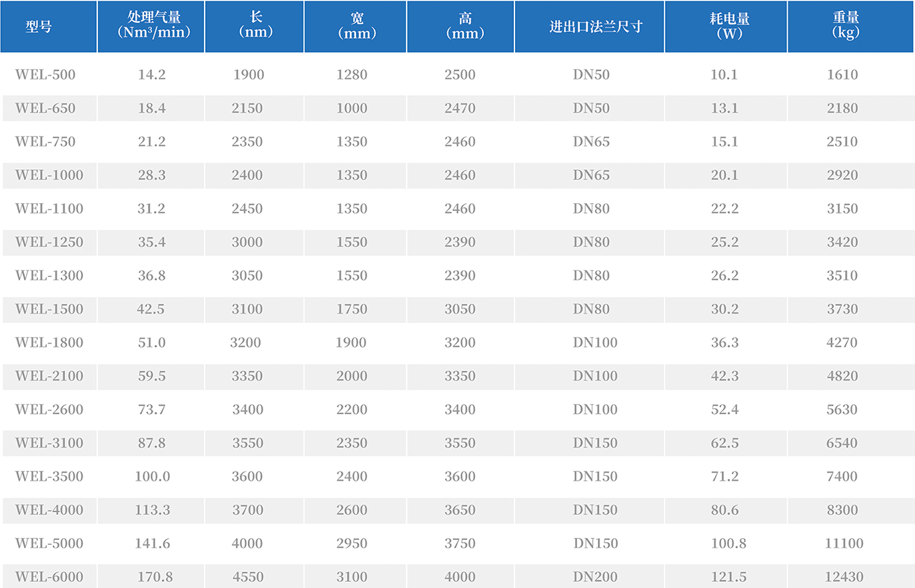Click the 36.3 power consumption value
Screen dimensions: 915x588
[x=724, y=342]
